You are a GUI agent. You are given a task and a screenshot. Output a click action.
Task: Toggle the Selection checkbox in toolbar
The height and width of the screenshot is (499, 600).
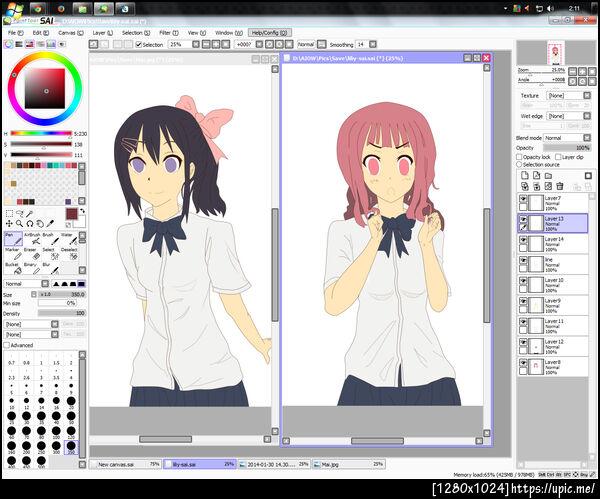tap(139, 45)
